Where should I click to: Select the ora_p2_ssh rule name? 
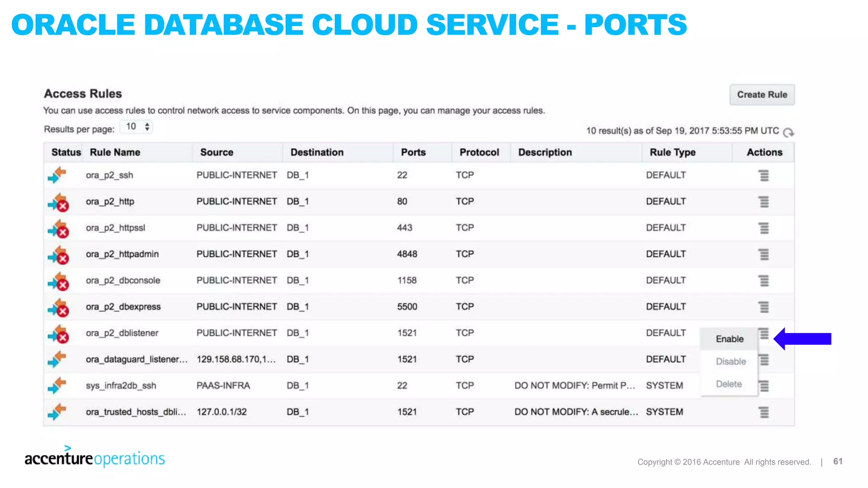pos(109,175)
